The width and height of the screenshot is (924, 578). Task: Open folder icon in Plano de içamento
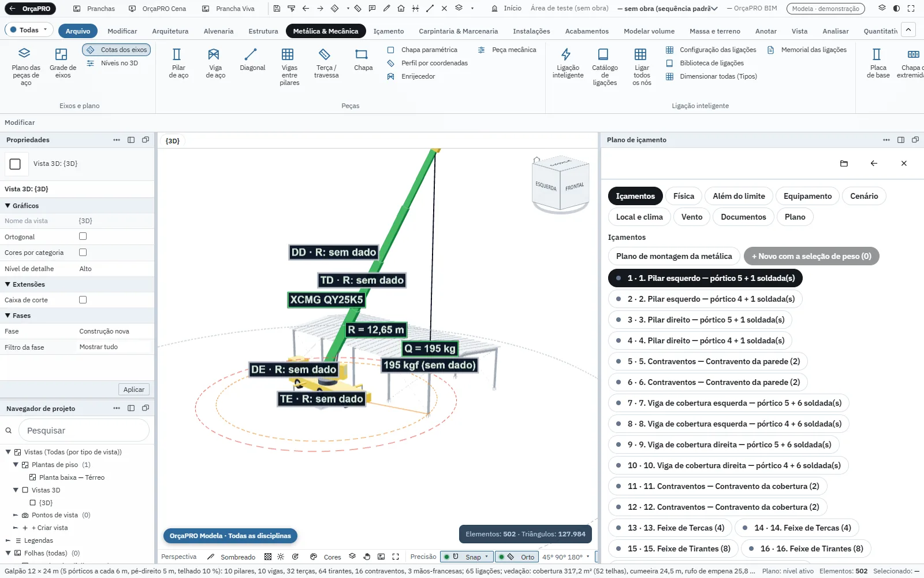click(844, 164)
